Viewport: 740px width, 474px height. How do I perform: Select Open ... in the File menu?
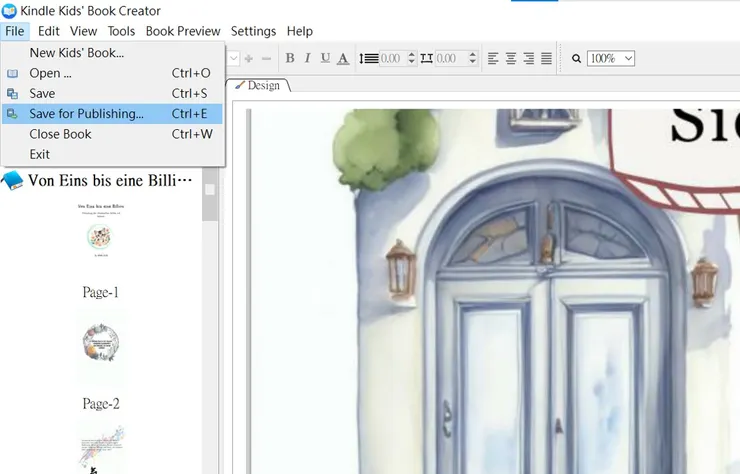pos(112,73)
